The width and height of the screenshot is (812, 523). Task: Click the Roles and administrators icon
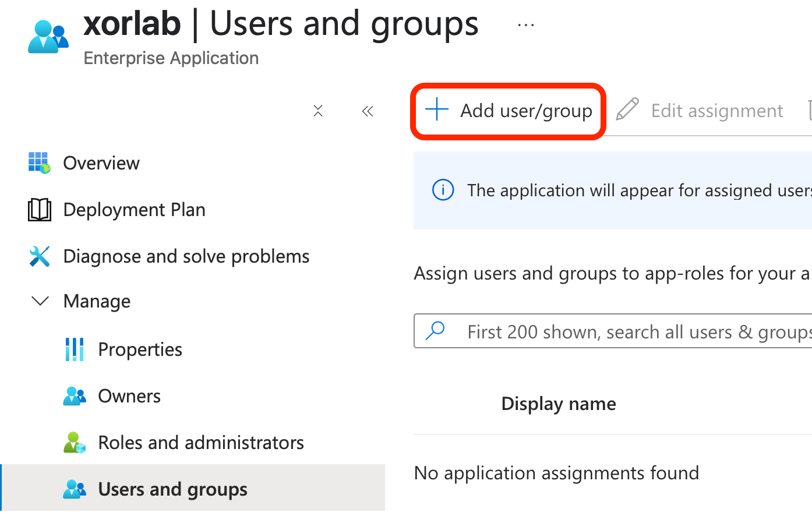coord(75,443)
